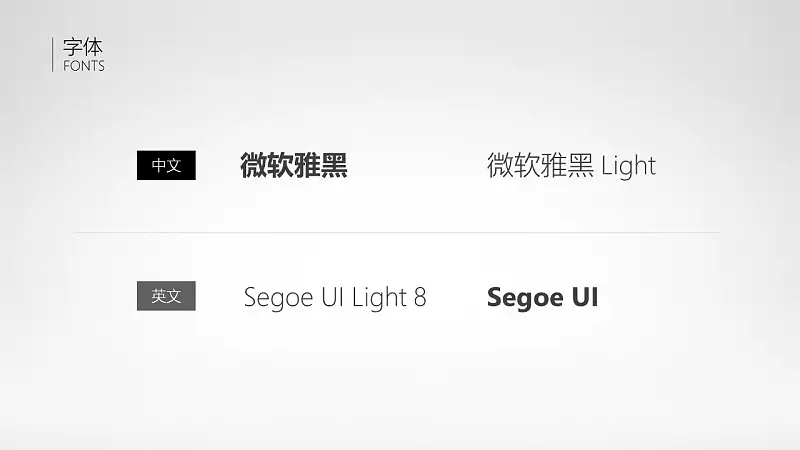Click the word "Segoe" in the thin sample
Screen dimensions: 800x450
pyautogui.click(x=279, y=297)
